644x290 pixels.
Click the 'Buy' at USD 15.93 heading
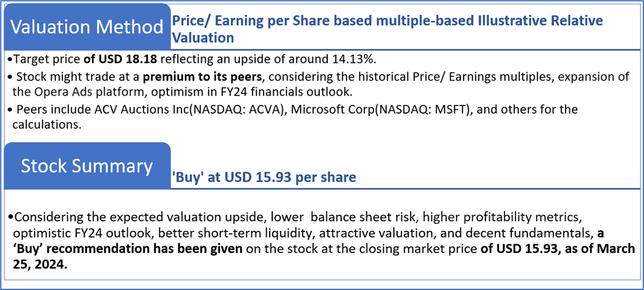264,178
